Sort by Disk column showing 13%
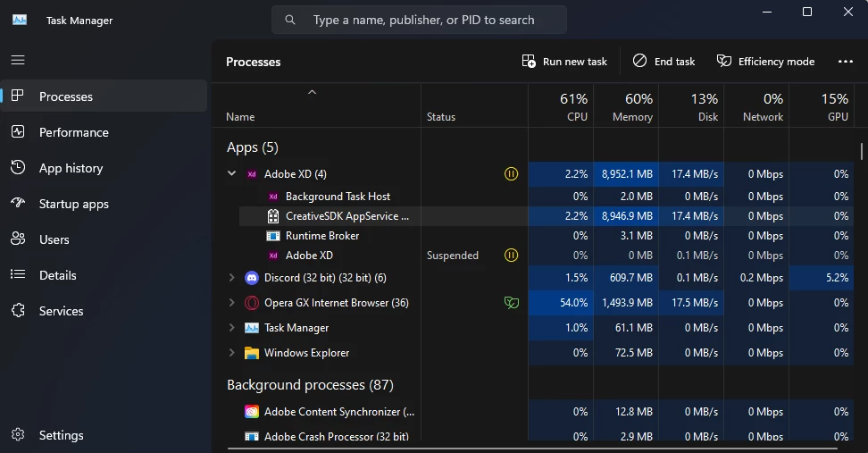868x453 pixels. click(x=691, y=106)
